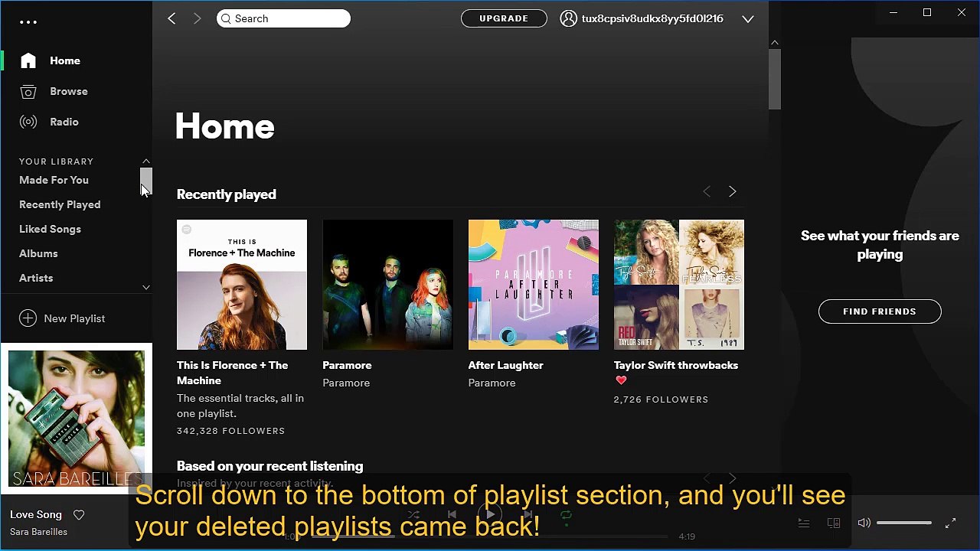Open Recently Played in library
This screenshot has height=551, width=980.
click(60, 204)
